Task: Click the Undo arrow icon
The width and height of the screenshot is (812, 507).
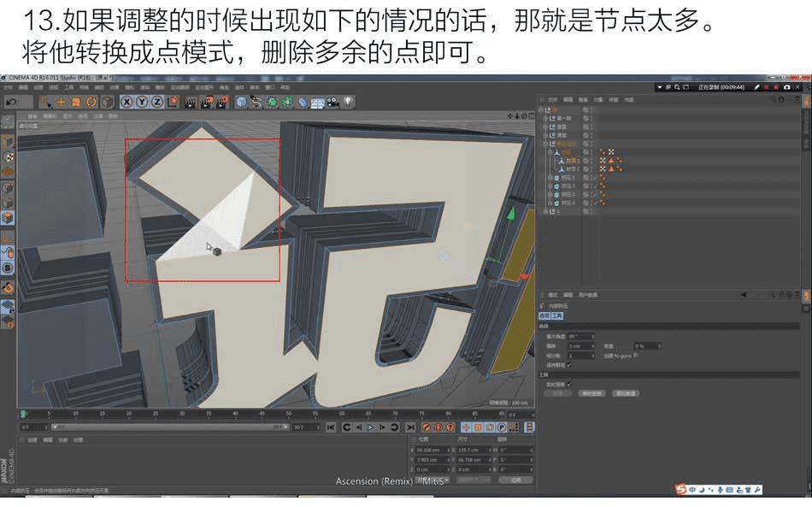Action: (x=11, y=102)
